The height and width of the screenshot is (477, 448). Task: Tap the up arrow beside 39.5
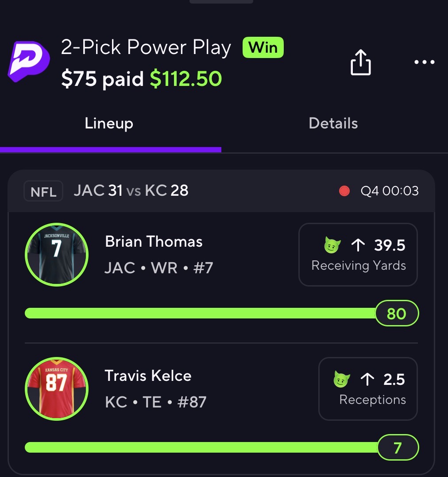tap(358, 245)
